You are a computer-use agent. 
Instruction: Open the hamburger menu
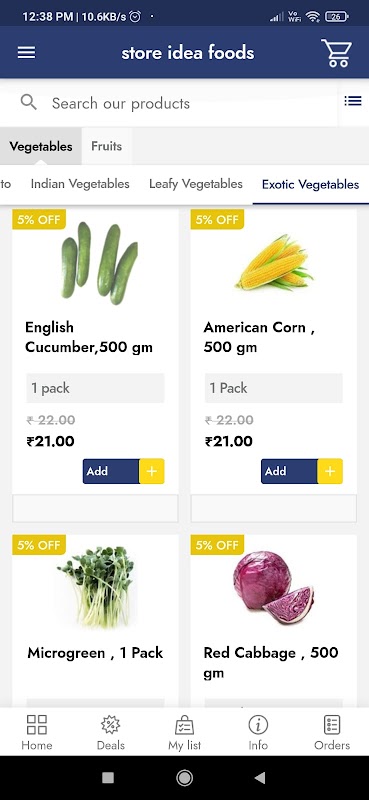pos(27,53)
